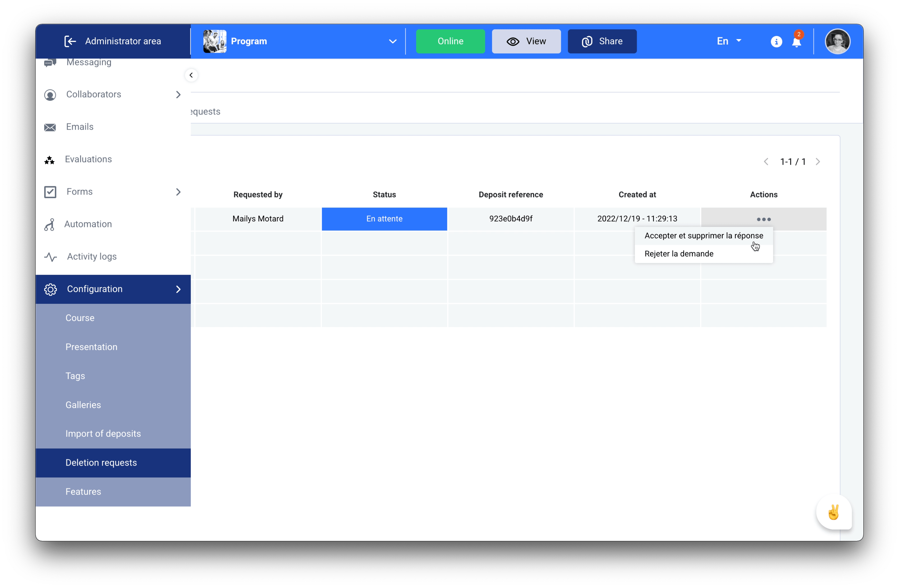
Task: Click the Automation icon
Action: [x=49, y=224]
